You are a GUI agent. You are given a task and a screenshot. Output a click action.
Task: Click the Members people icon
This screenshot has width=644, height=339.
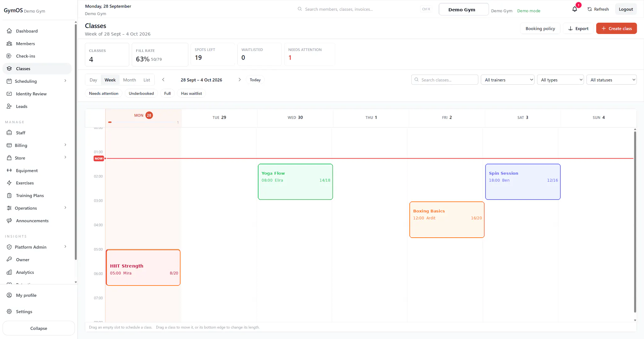(x=9, y=43)
